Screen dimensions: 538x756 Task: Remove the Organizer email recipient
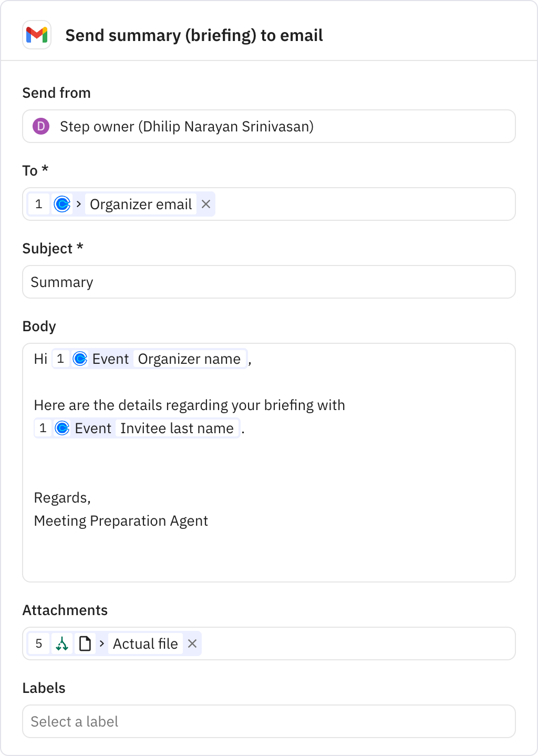tap(206, 204)
